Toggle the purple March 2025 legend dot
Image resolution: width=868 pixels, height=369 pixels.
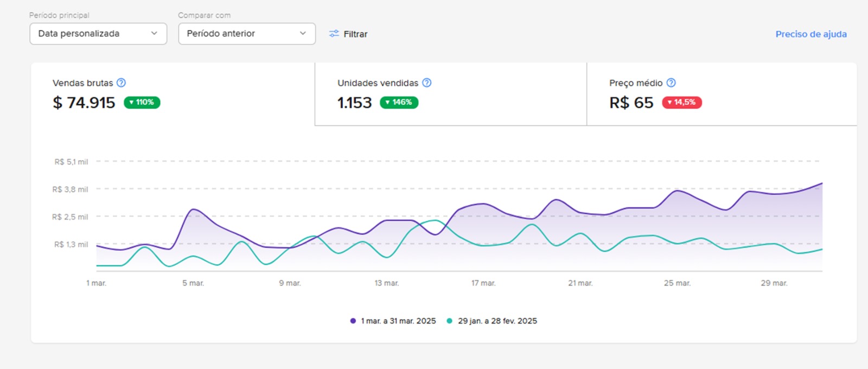click(x=353, y=321)
